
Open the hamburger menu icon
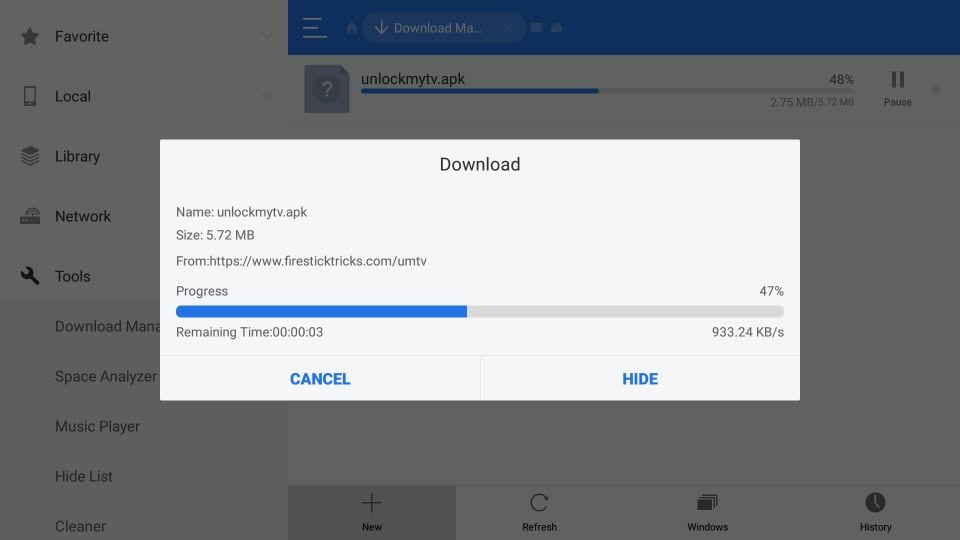tap(314, 28)
